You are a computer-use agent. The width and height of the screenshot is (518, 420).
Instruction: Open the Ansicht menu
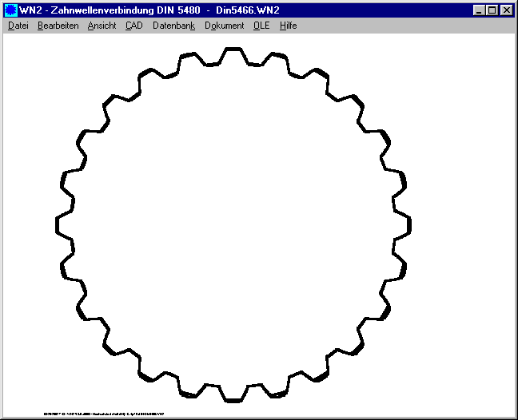[102, 26]
